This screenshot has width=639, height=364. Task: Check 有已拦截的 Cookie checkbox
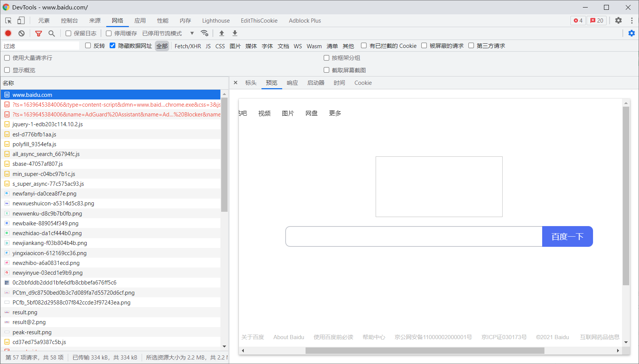click(x=364, y=46)
